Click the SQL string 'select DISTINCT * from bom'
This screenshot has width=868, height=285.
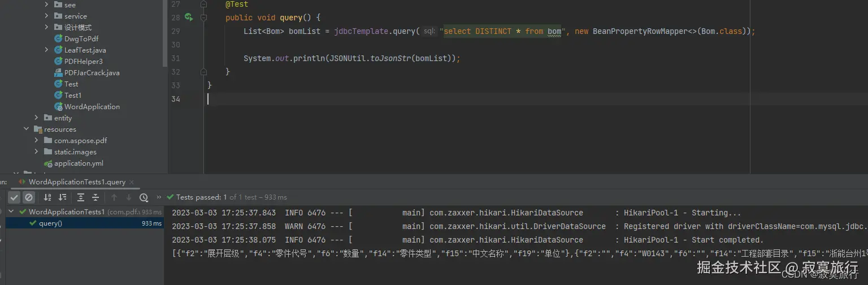pyautogui.click(x=502, y=31)
